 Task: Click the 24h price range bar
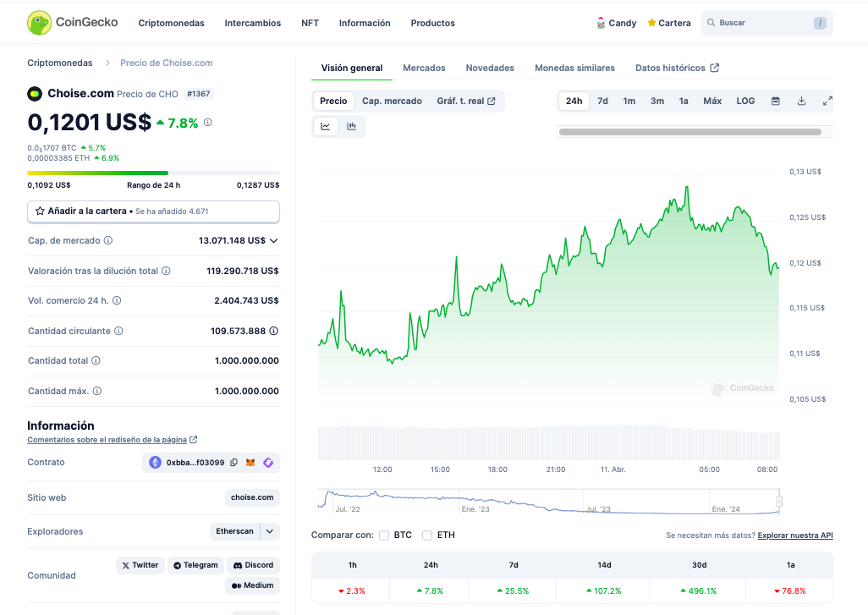coord(153,173)
